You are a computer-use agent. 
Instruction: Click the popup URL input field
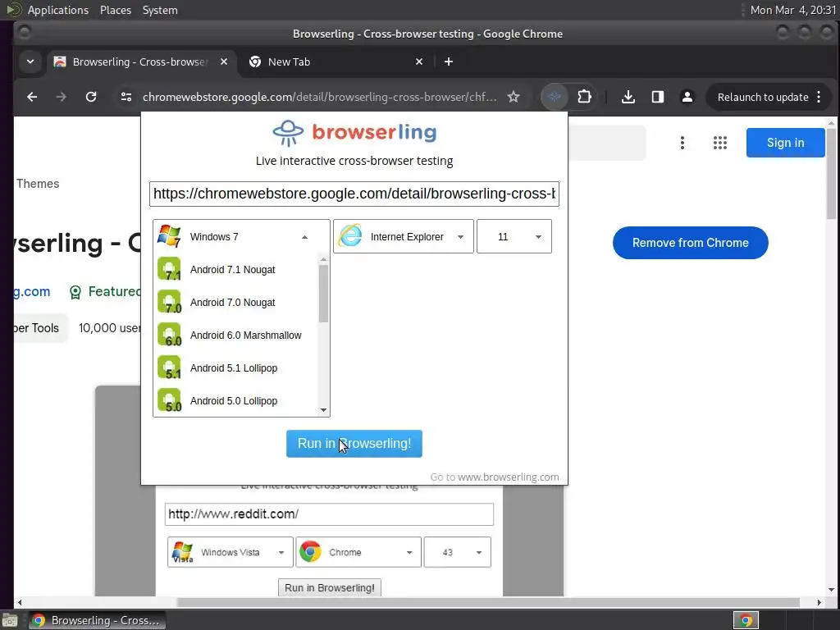tap(354, 194)
